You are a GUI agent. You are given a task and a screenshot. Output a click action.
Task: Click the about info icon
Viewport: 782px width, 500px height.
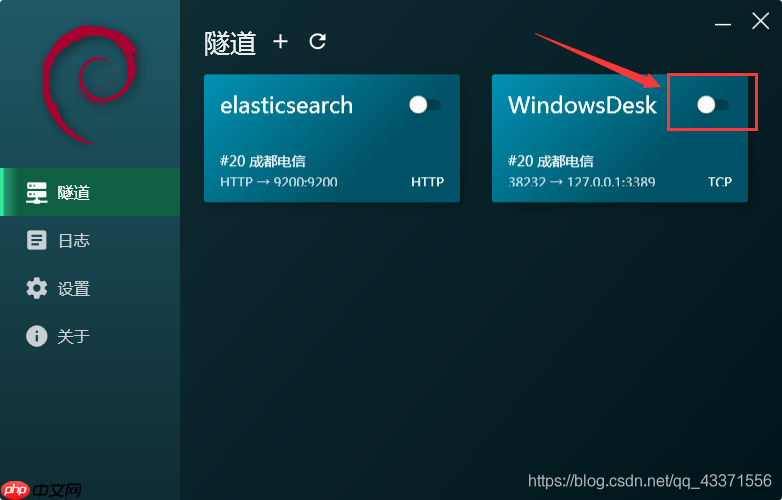tap(36, 336)
